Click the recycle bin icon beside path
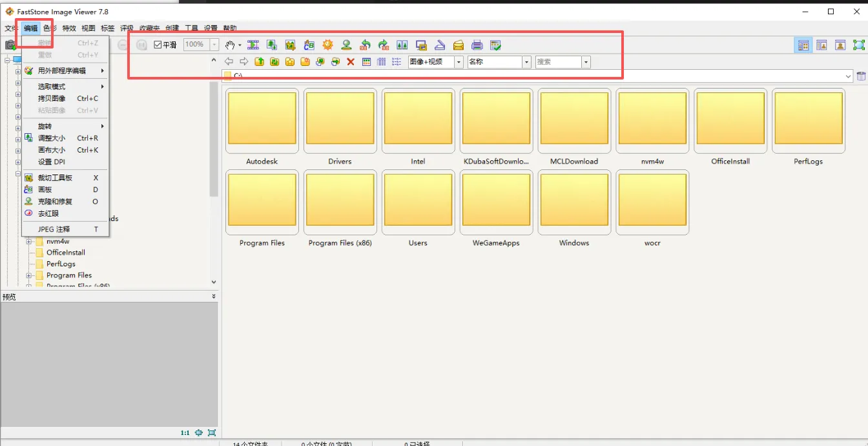The height and width of the screenshot is (446, 868). coord(861,76)
